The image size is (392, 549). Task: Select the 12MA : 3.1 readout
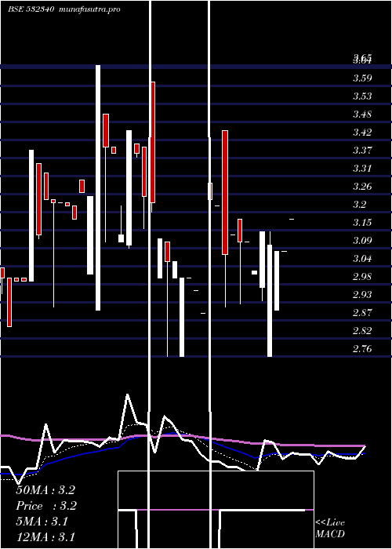(45, 537)
